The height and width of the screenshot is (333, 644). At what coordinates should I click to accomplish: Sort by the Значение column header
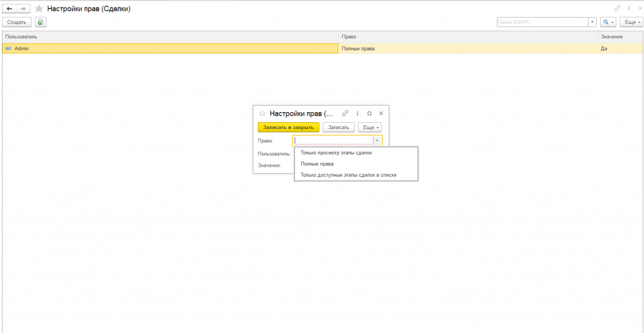click(x=620, y=37)
